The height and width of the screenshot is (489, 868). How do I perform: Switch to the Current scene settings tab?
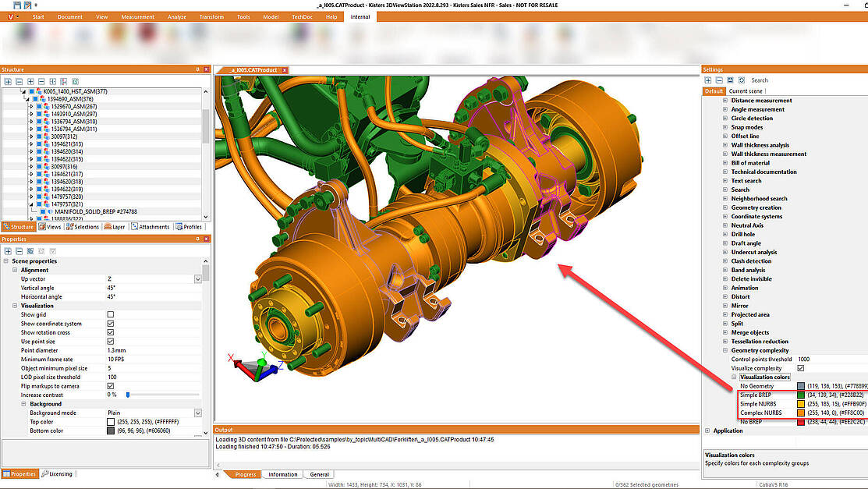[x=746, y=90]
